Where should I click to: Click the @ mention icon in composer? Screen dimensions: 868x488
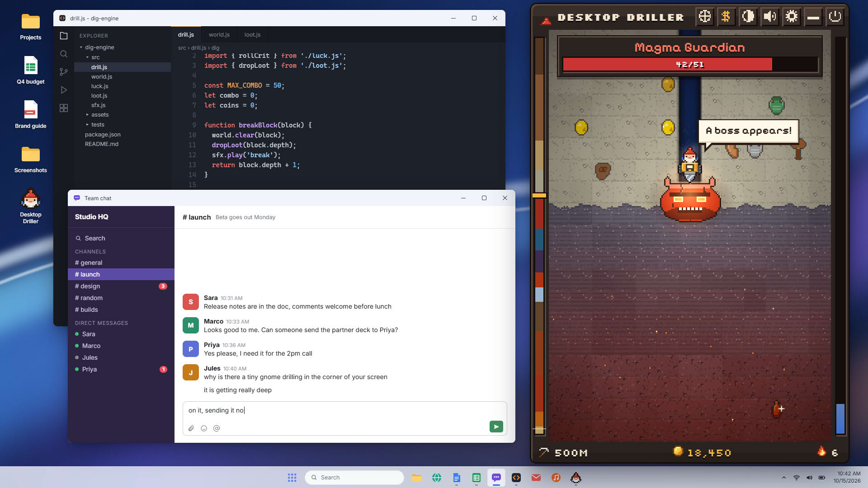[217, 428]
